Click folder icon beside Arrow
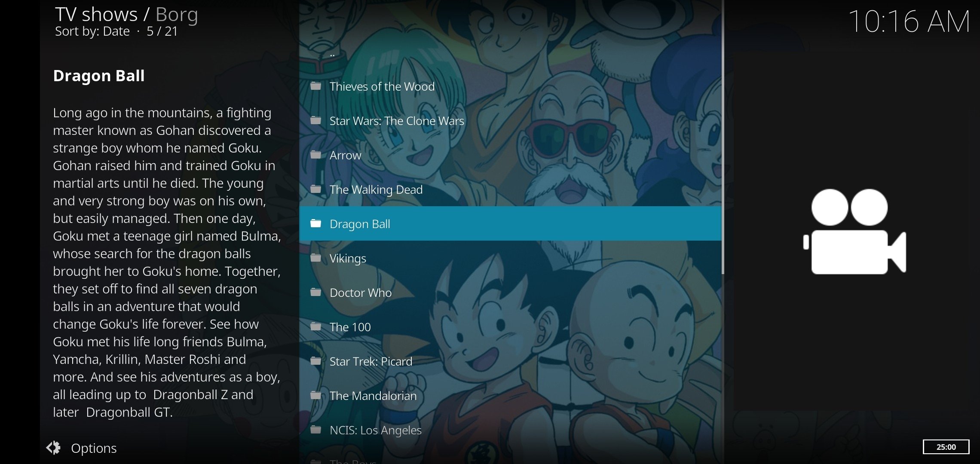Viewport: 980px width, 464px height. [x=316, y=155]
